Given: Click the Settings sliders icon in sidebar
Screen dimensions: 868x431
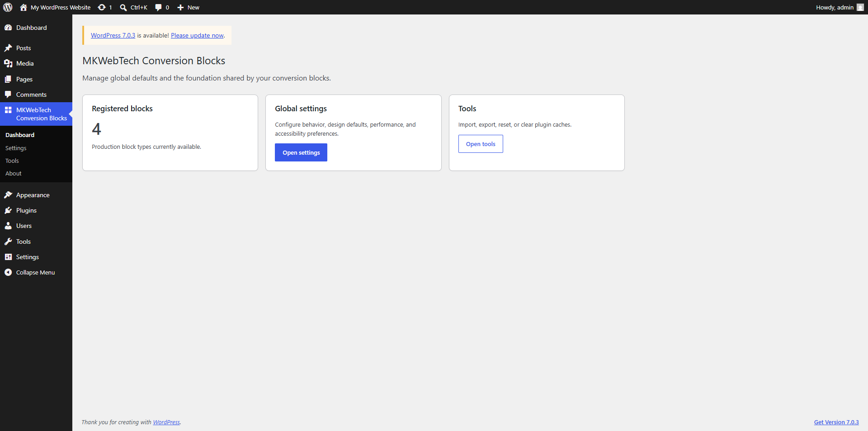Looking at the screenshot, I should (x=8, y=257).
